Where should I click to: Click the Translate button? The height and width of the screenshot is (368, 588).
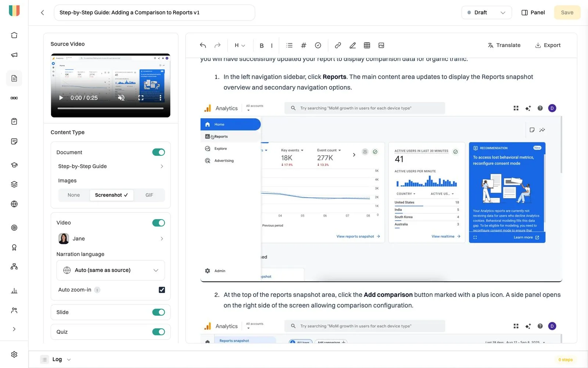click(x=504, y=45)
